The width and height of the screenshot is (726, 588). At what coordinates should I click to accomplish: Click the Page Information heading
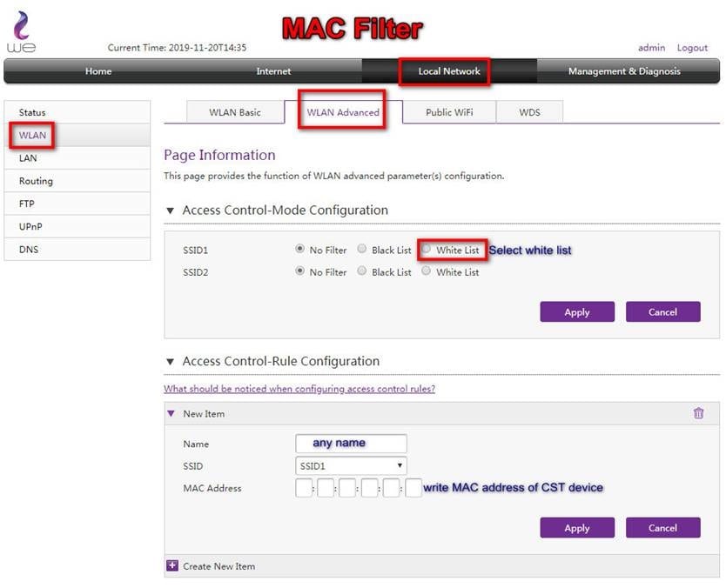(x=219, y=155)
